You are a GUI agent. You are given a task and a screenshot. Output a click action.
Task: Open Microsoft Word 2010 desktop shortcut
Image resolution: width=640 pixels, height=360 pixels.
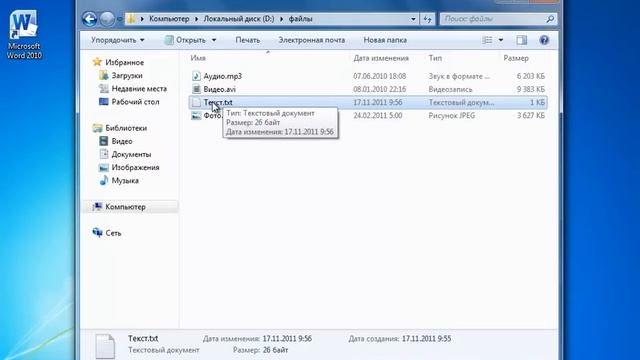(24, 35)
